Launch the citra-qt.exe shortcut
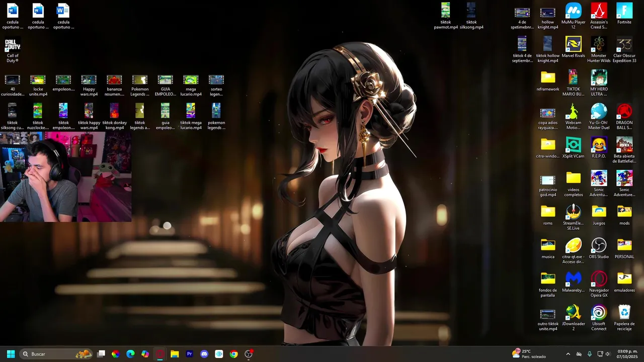644x362 pixels. coord(573,251)
